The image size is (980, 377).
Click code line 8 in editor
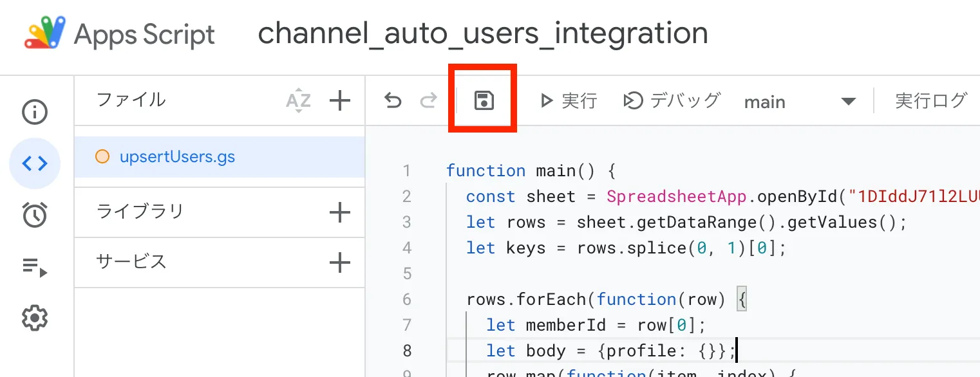pyautogui.click(x=610, y=351)
